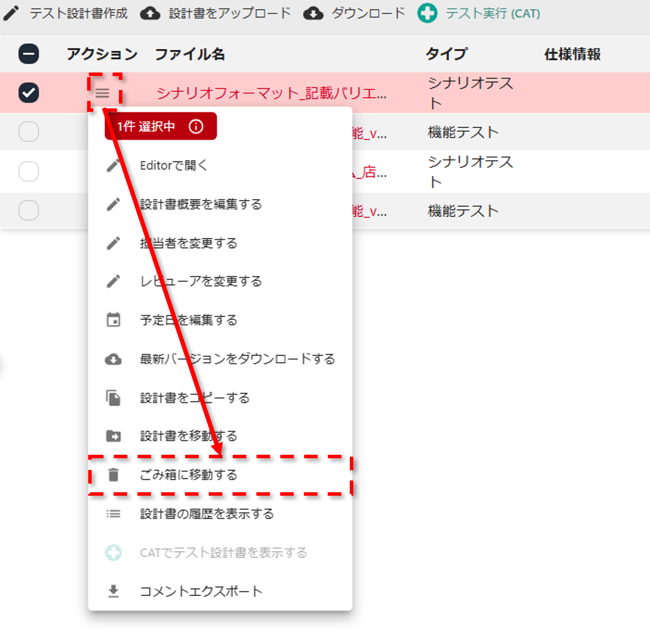
Task: Check the second シナリオテスト row checkbox
Action: 29,171
